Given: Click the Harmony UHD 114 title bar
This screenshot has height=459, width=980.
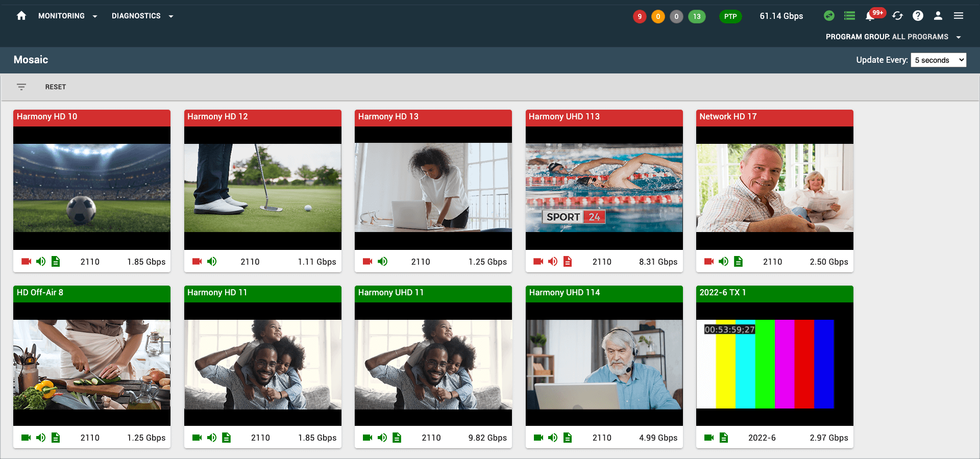Looking at the screenshot, I should pyautogui.click(x=604, y=293).
